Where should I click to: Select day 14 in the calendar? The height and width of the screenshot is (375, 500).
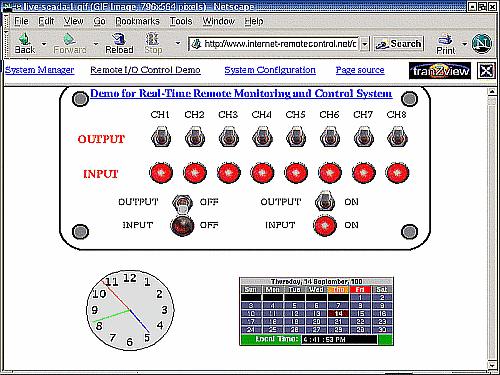pos(338,313)
